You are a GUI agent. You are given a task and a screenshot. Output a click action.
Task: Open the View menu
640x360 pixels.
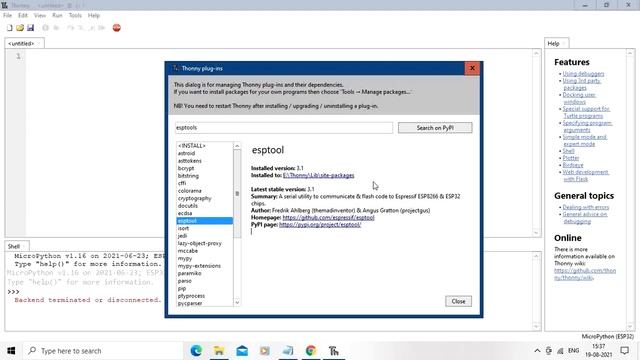point(40,16)
